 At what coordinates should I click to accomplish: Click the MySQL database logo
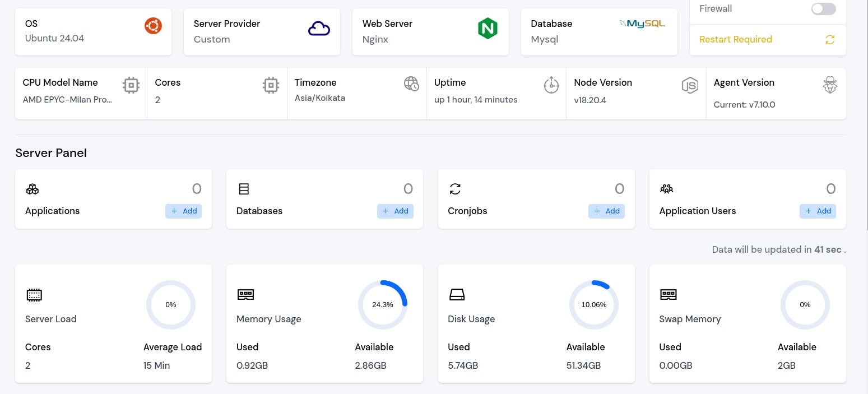[x=642, y=24]
